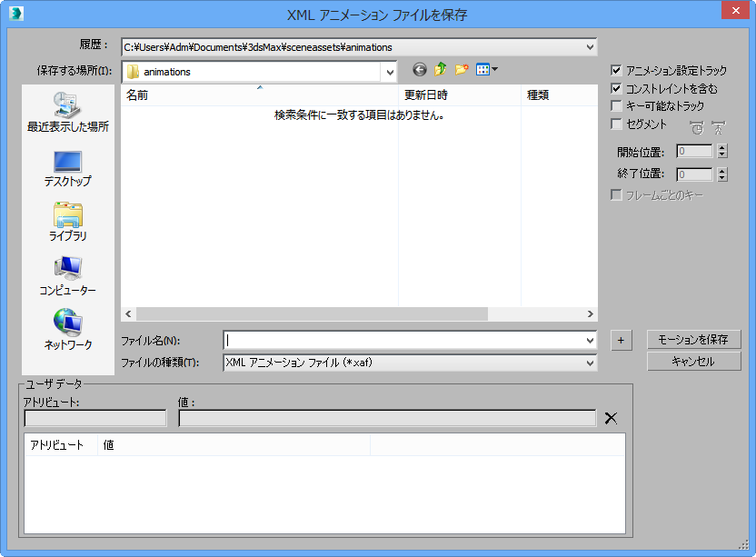Sort by 更新日時 column header
The image size is (756, 557).
pos(460,95)
